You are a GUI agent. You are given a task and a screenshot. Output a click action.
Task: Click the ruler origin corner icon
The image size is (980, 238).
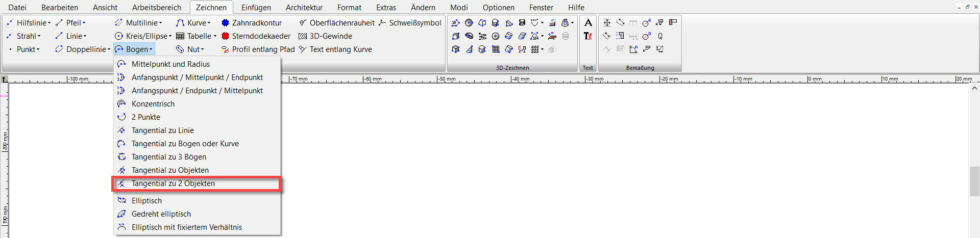click(x=5, y=79)
